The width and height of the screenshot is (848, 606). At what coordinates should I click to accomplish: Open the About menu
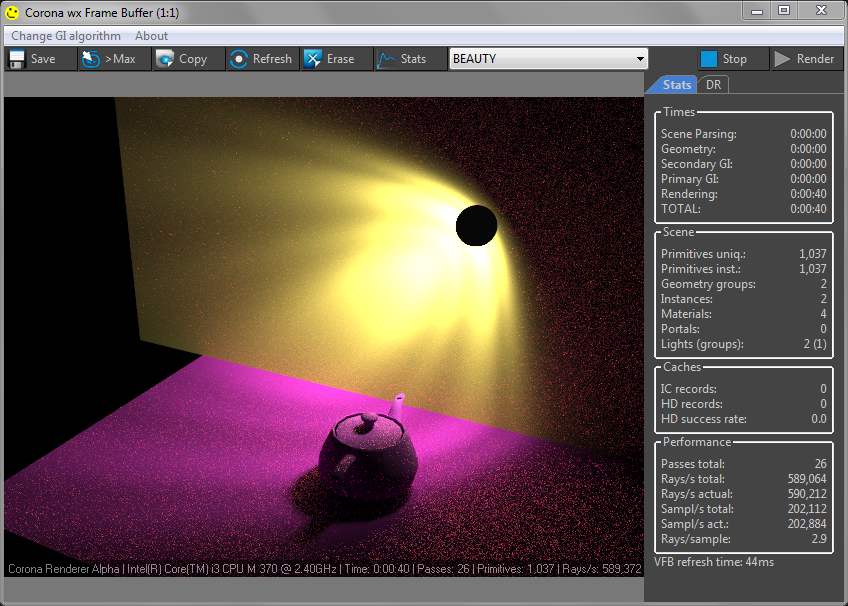click(151, 36)
